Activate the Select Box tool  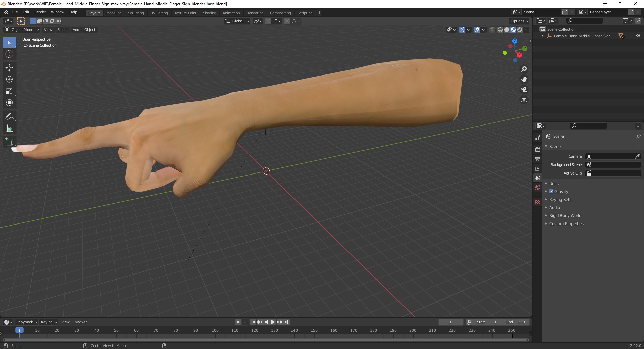click(x=9, y=43)
